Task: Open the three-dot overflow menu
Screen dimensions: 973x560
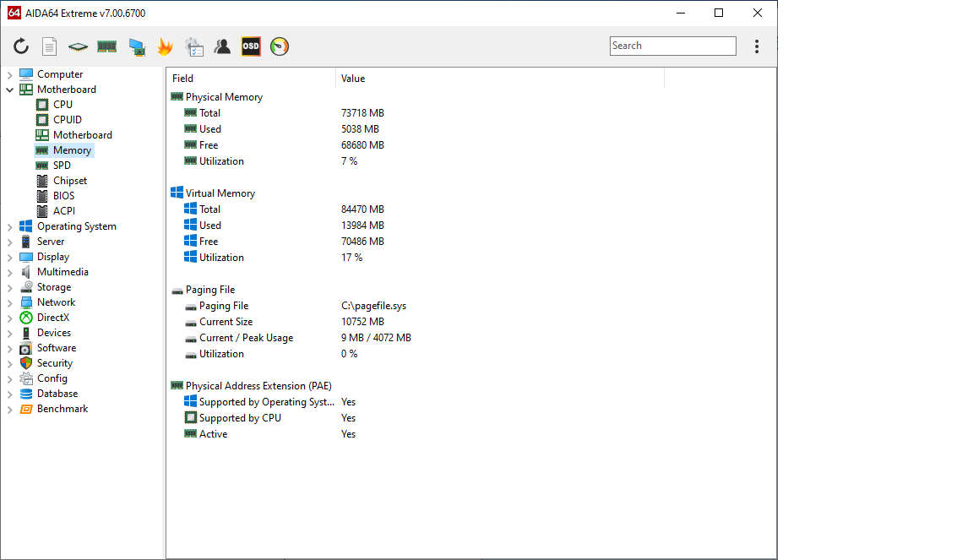Action: point(757,46)
